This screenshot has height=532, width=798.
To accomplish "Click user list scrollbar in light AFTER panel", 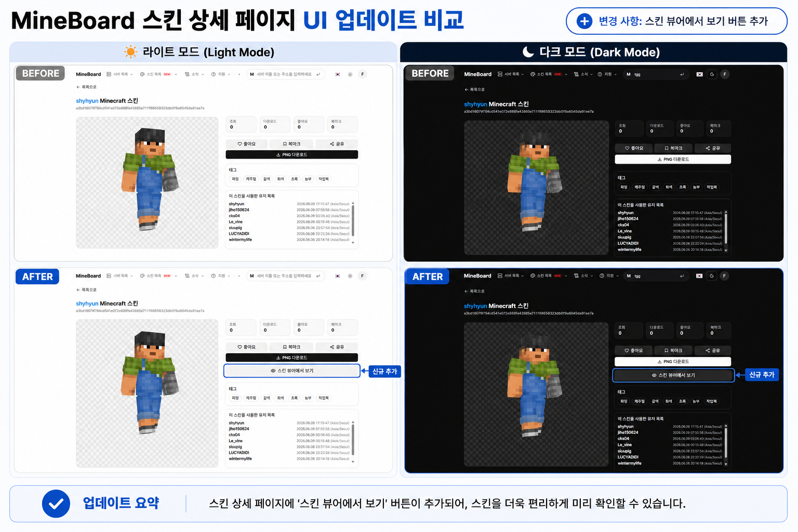I will (353, 442).
